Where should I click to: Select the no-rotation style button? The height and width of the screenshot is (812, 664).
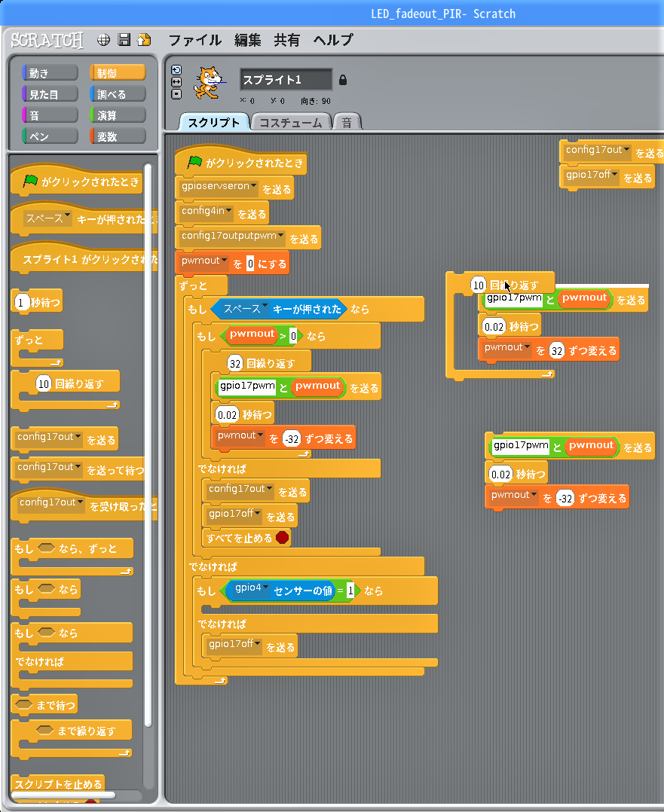tap(176, 93)
